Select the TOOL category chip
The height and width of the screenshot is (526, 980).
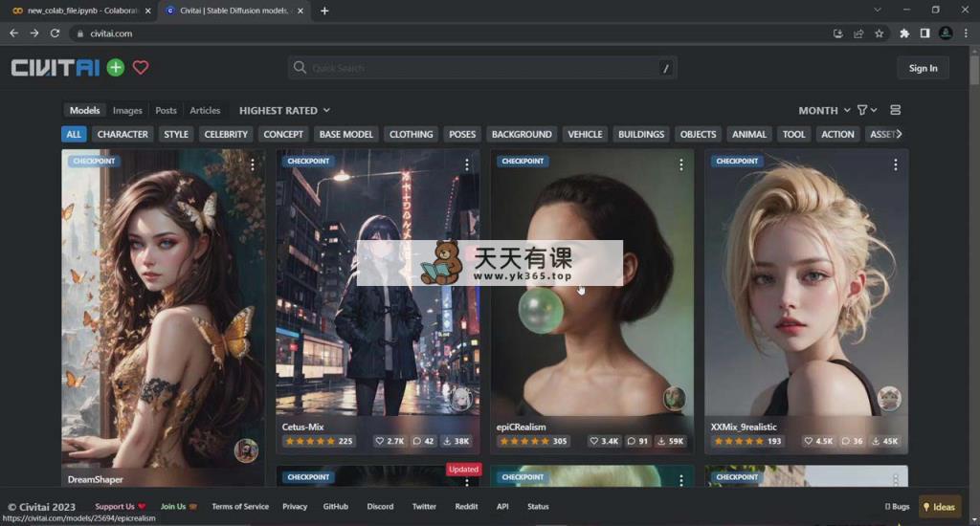(x=793, y=134)
